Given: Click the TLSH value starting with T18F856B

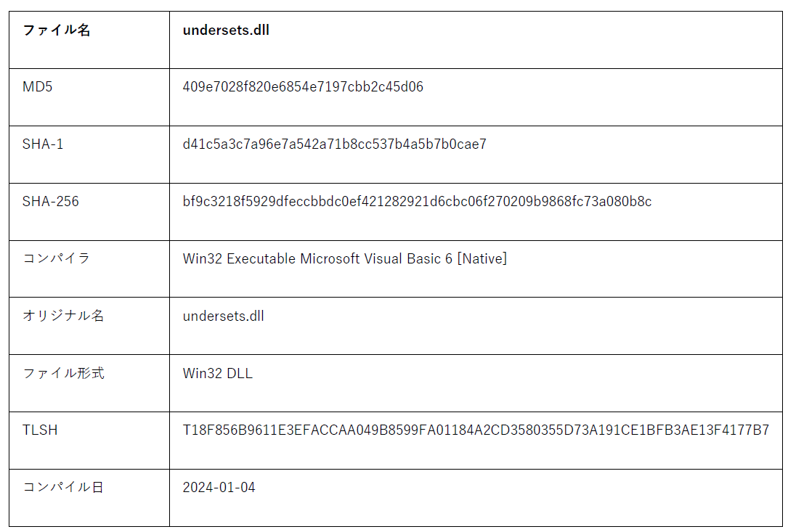Looking at the screenshot, I should tap(476, 430).
